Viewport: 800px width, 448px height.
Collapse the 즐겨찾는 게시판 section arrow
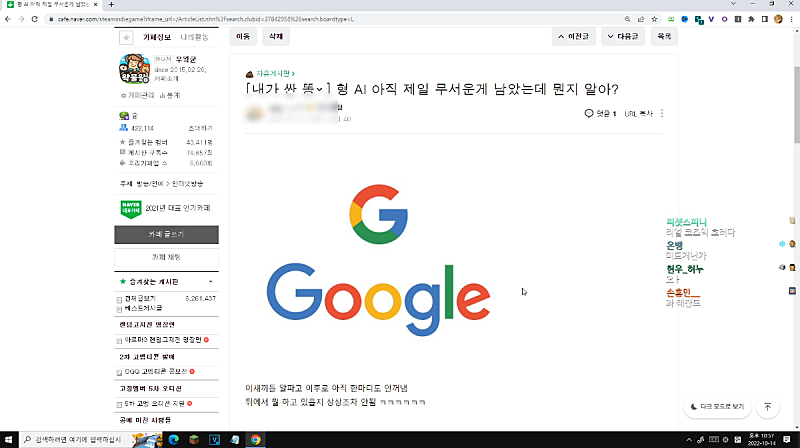point(211,282)
